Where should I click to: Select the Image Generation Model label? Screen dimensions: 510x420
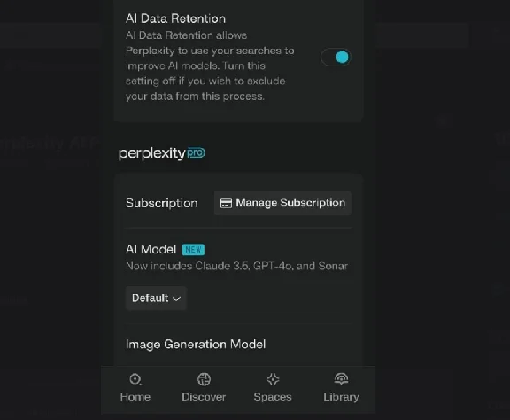[x=196, y=344]
